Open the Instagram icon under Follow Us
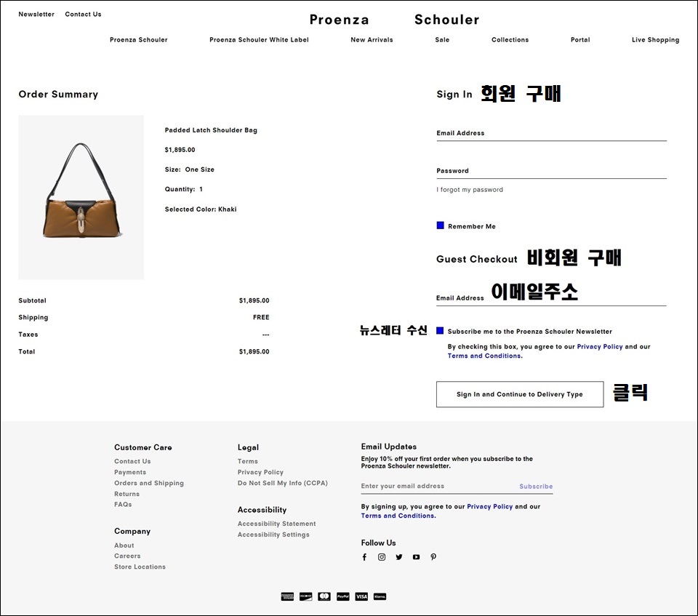 (382, 557)
